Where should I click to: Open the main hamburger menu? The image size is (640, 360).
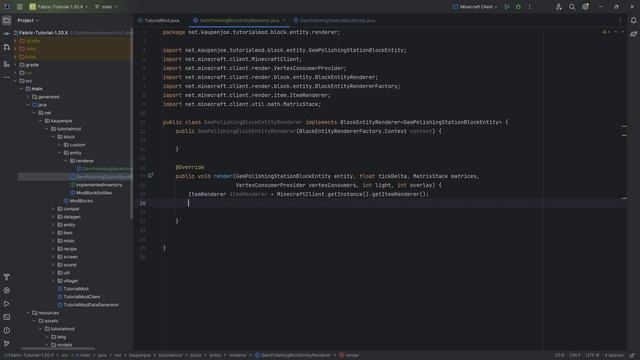click(20, 7)
